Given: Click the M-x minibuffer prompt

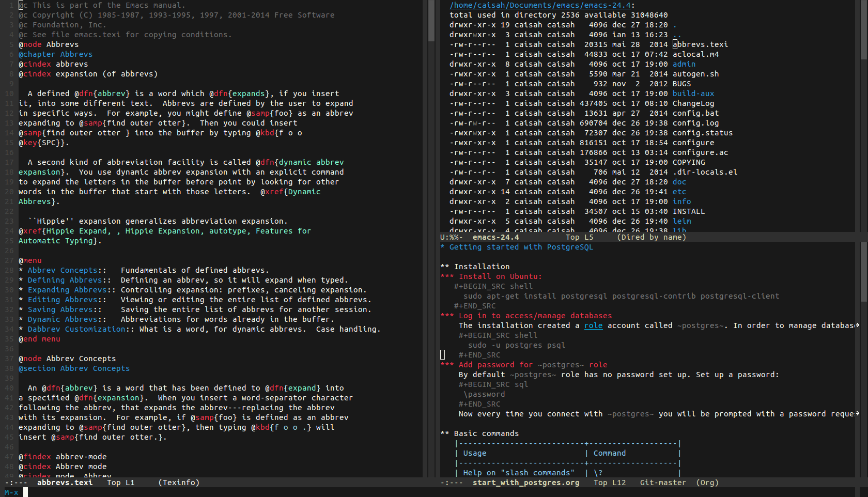Looking at the screenshot, I should [11, 492].
